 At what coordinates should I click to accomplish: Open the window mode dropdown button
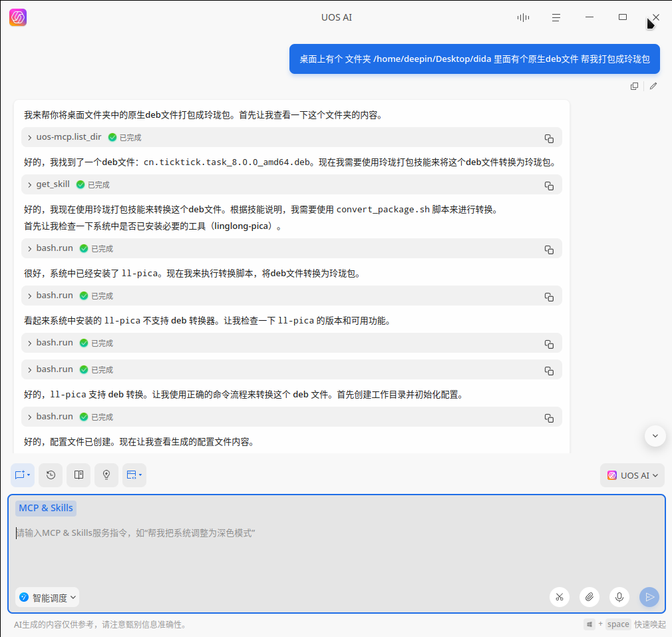point(134,475)
